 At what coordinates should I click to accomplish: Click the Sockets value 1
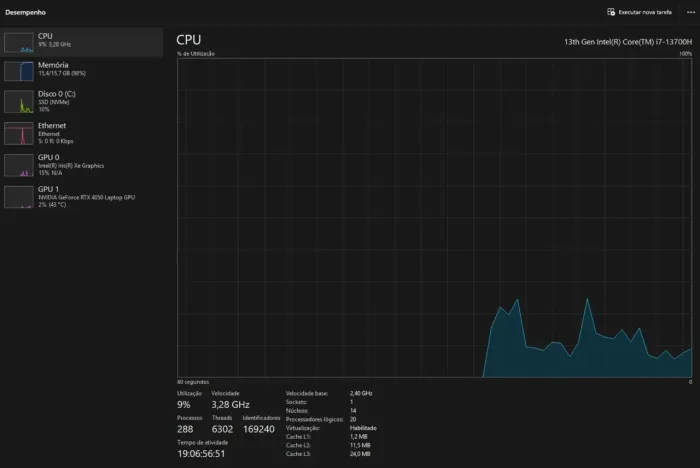pos(351,402)
